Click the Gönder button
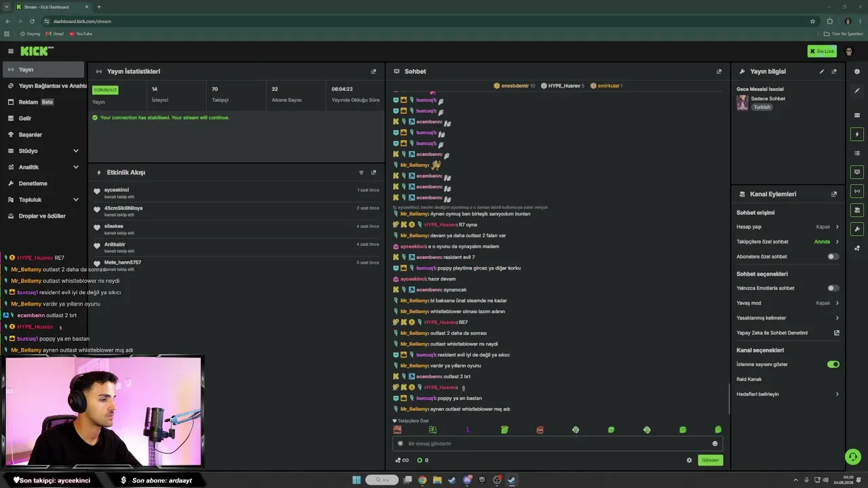 [710, 460]
